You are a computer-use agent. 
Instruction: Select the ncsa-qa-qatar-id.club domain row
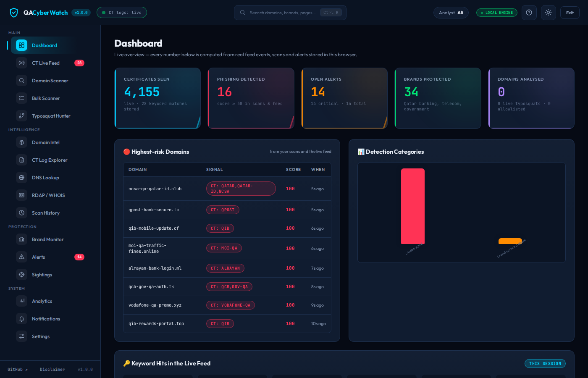[x=227, y=189]
